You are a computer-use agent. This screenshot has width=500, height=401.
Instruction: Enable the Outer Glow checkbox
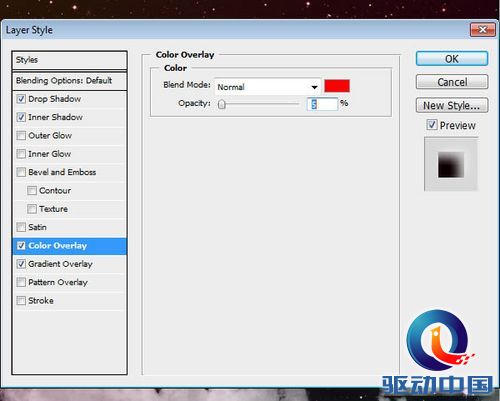[x=21, y=136]
